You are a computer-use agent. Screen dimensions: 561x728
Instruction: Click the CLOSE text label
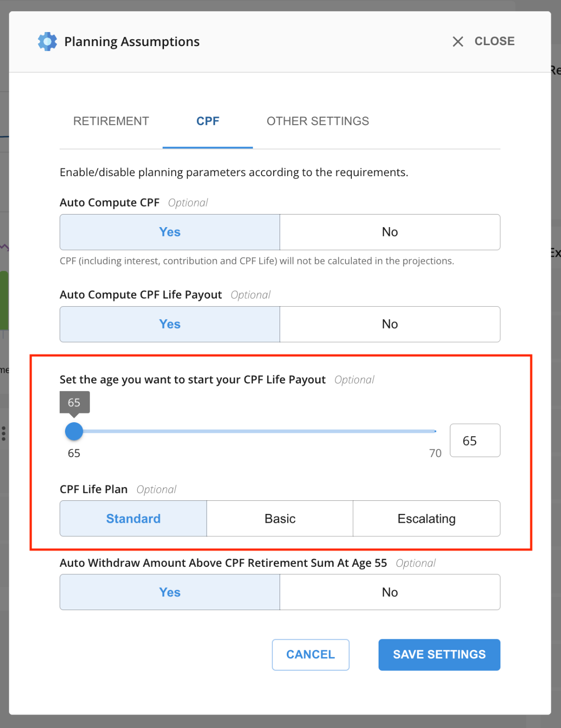coord(495,41)
